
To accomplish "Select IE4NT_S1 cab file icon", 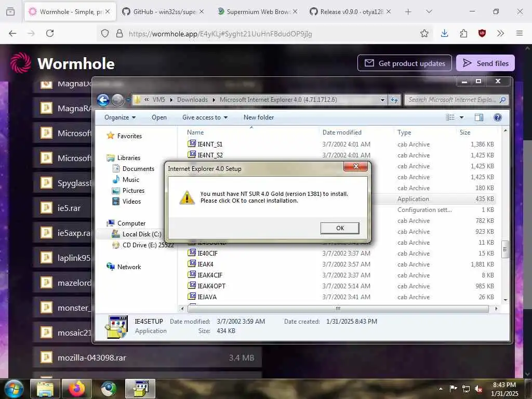I will [x=192, y=144].
